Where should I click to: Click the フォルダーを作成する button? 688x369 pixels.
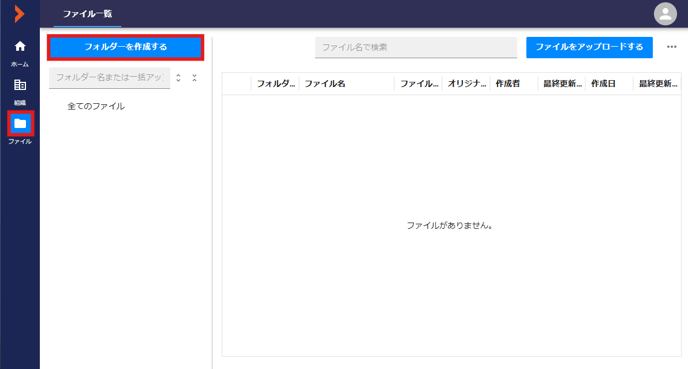[125, 47]
